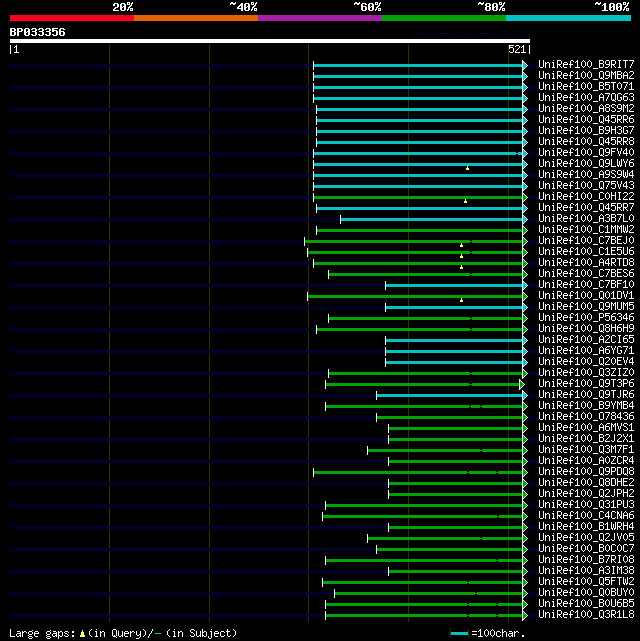Click UniRef100_A2CI65 label

586,340
